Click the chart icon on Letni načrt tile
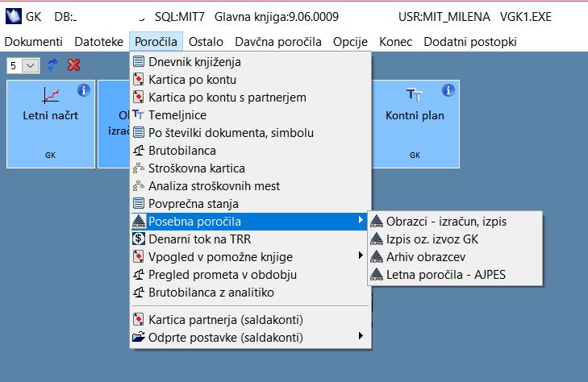This screenshot has width=588, height=382. (51, 95)
